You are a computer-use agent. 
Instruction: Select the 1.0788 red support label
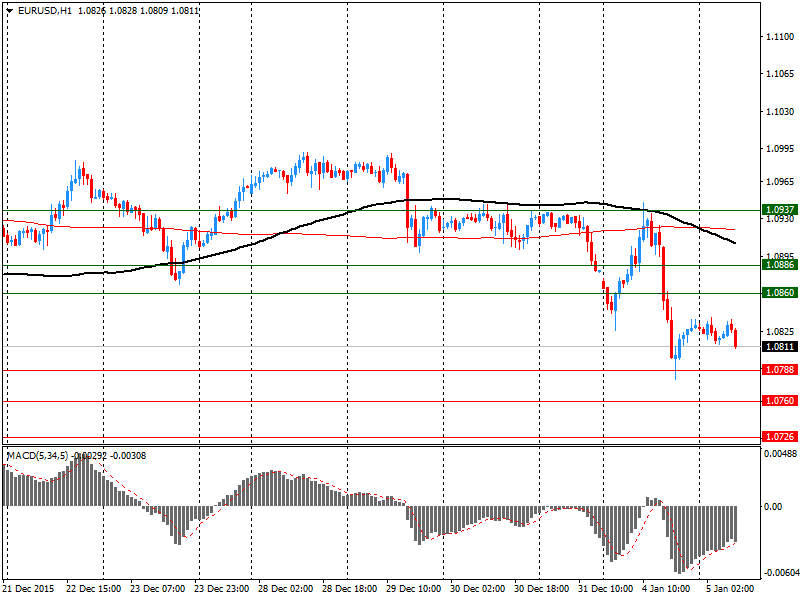780,369
